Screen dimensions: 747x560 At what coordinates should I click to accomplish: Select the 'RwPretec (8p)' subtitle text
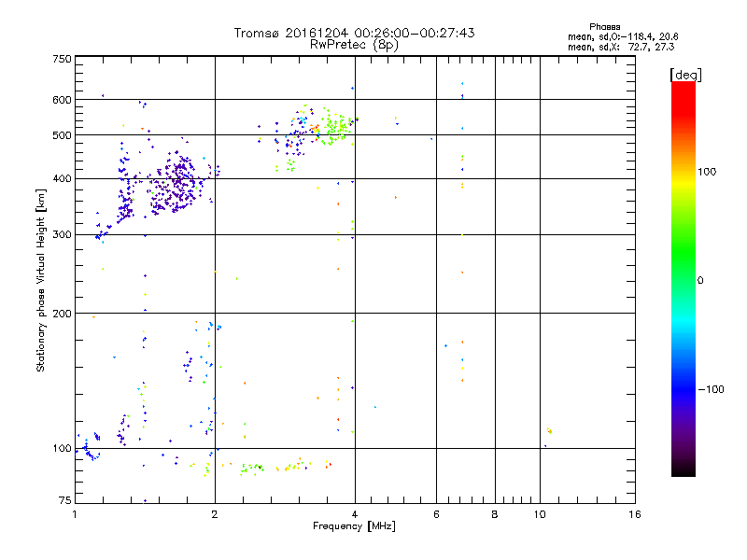point(354,45)
